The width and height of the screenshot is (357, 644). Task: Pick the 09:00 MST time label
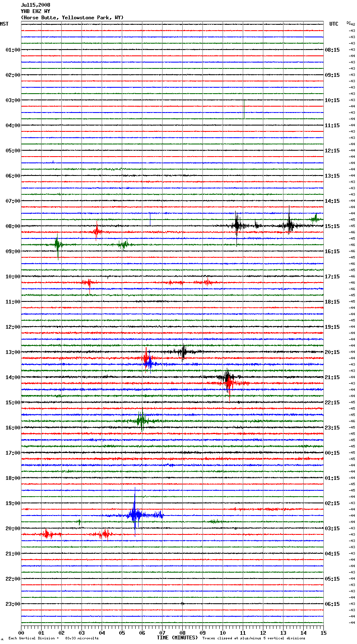[x=13, y=251]
